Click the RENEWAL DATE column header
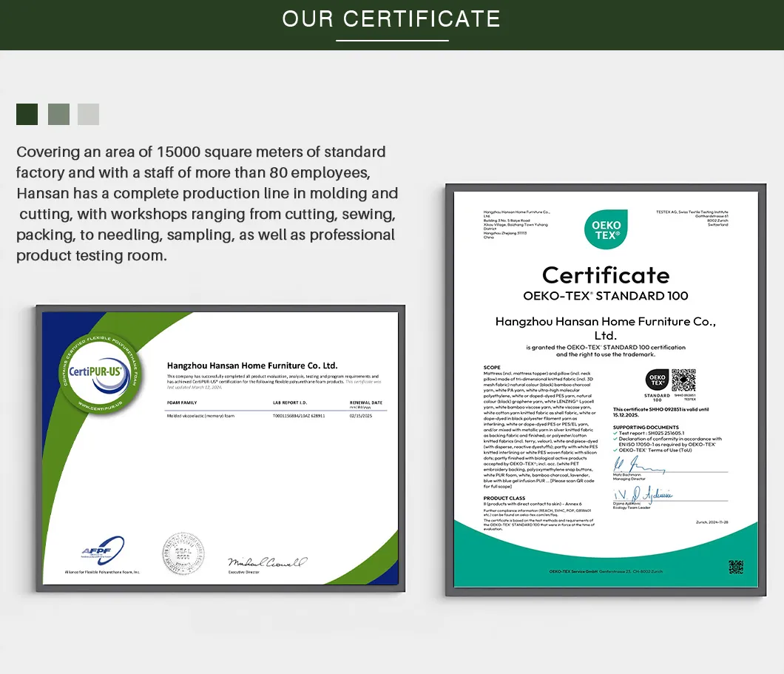Image resolution: width=784 pixels, height=674 pixels. coord(365,402)
